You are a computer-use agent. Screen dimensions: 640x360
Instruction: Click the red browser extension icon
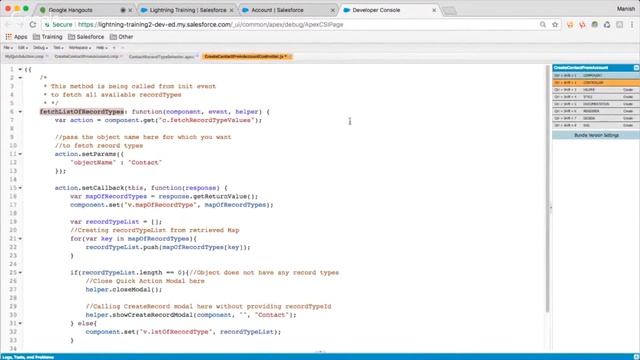(x=582, y=24)
